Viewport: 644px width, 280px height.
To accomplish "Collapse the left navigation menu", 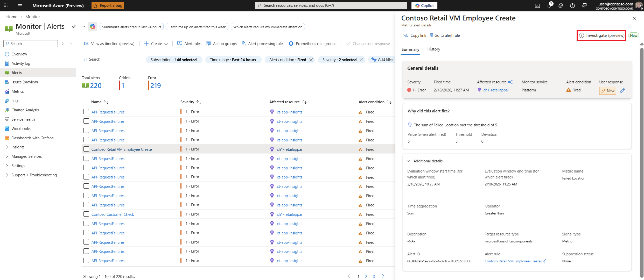I will coord(72,44).
